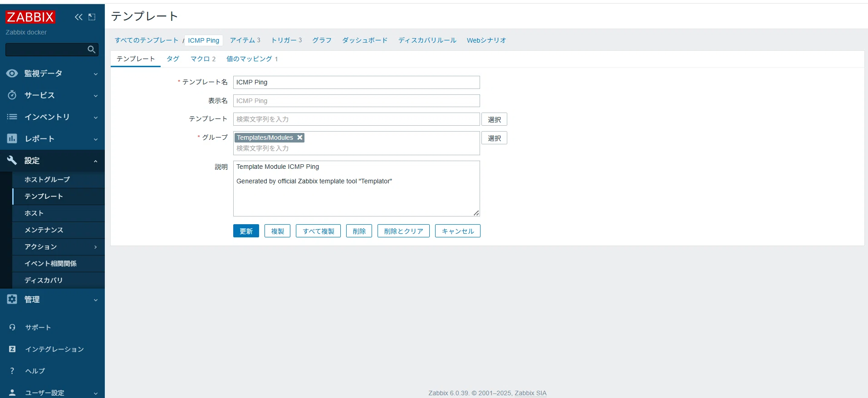Screen dimensions: 868x398
Task: Go to すべてのテンプレート breadcrumb
Action: (x=147, y=40)
